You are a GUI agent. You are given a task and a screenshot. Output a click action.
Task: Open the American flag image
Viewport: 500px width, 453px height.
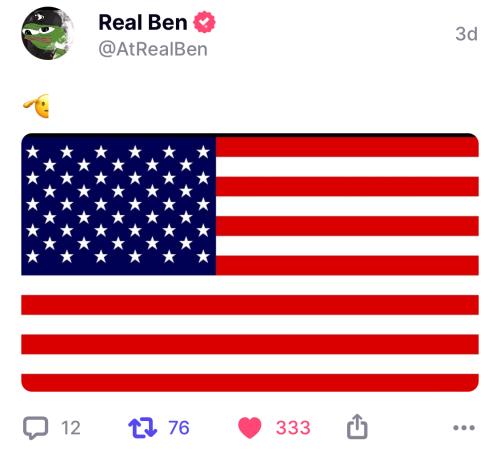point(250,262)
